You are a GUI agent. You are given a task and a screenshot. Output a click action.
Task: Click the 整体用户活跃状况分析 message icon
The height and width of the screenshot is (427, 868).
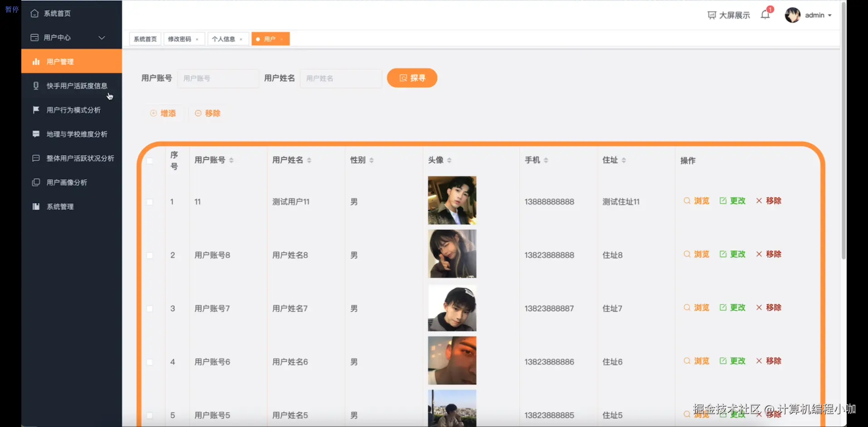[36, 158]
